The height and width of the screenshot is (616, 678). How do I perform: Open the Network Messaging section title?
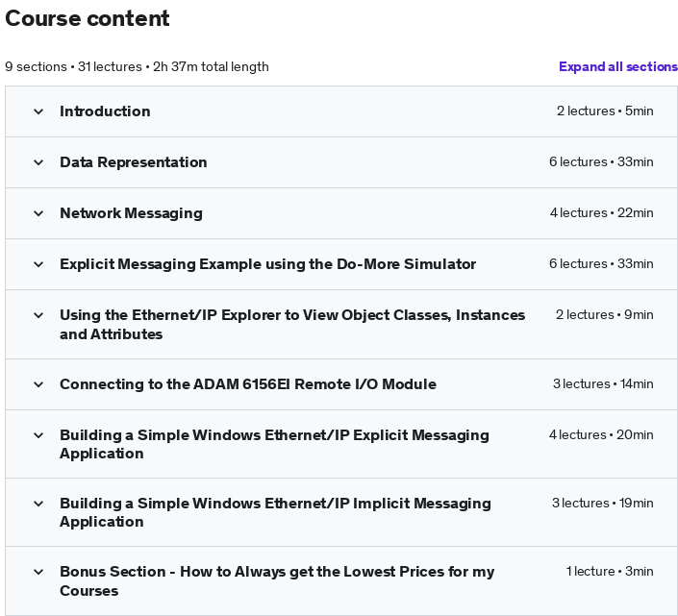point(131,213)
